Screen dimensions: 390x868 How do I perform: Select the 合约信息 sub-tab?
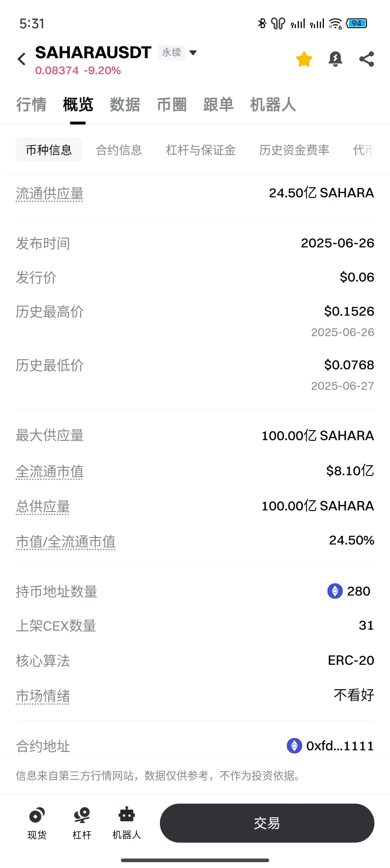[x=119, y=150]
